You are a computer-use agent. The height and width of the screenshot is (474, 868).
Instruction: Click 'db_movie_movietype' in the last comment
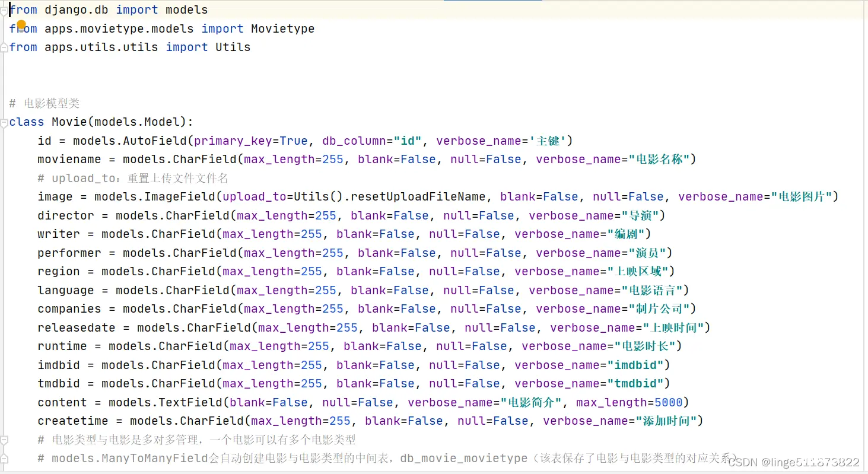coord(464,459)
